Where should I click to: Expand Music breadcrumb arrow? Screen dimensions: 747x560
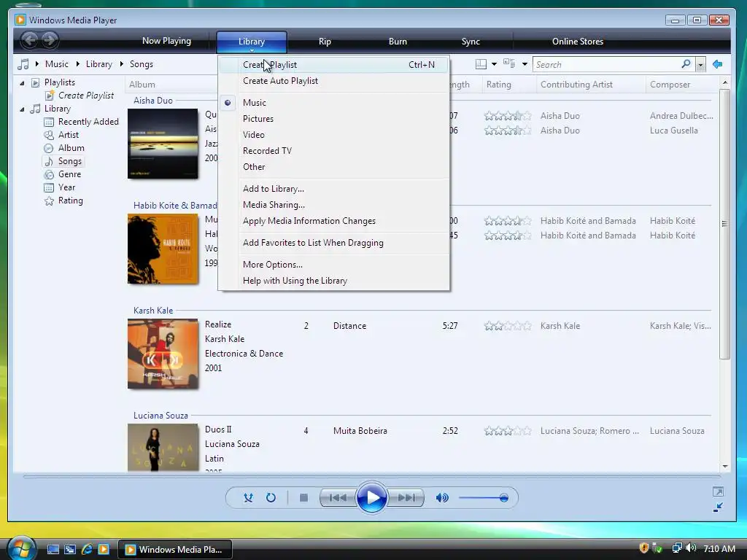pos(36,64)
